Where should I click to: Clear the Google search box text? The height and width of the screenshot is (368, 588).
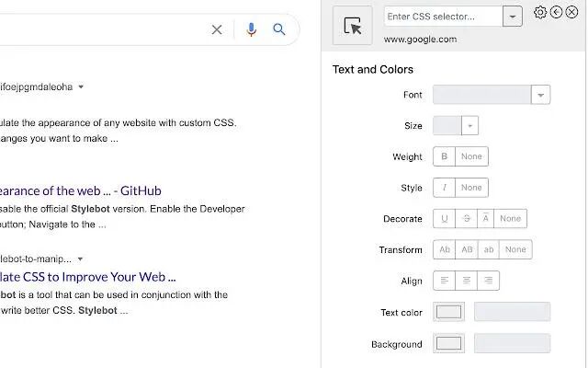click(217, 29)
